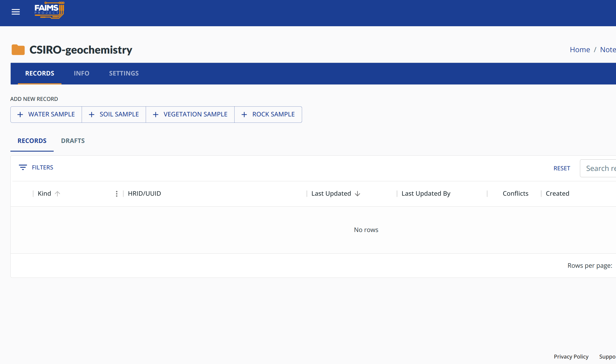Click the plus icon for Vegetation Sample
Screen dimensions: 616x364
click(x=156, y=115)
